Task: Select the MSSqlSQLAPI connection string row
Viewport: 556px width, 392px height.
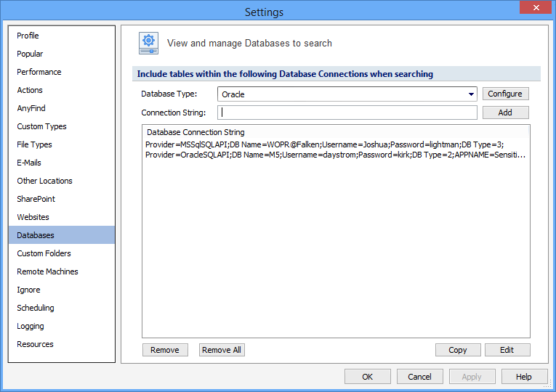Action: (324, 145)
